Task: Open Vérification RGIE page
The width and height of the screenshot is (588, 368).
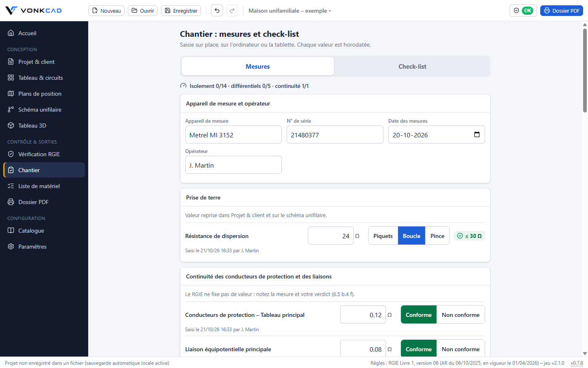Action: [44, 154]
